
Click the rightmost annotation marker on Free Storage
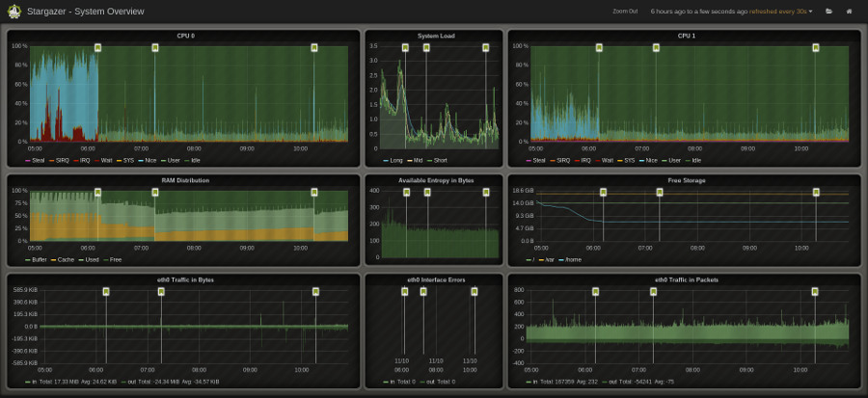816,192
